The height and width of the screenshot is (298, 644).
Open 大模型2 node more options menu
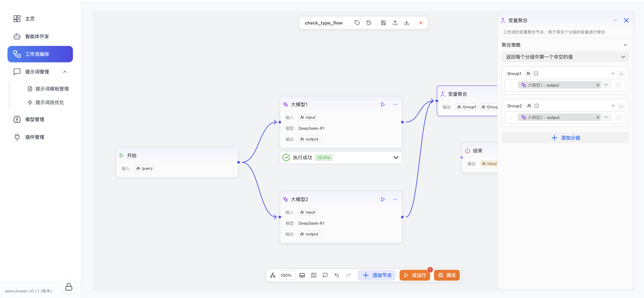[x=395, y=199]
